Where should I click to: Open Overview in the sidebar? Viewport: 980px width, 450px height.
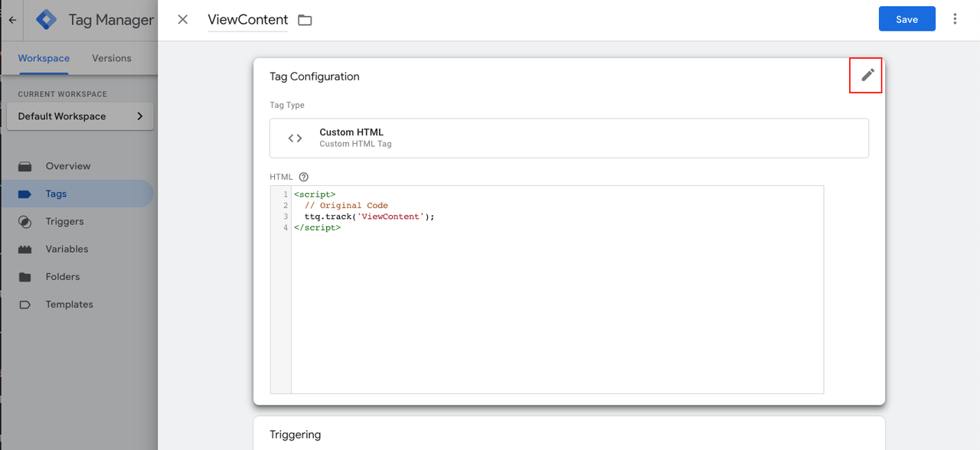pyautogui.click(x=67, y=166)
